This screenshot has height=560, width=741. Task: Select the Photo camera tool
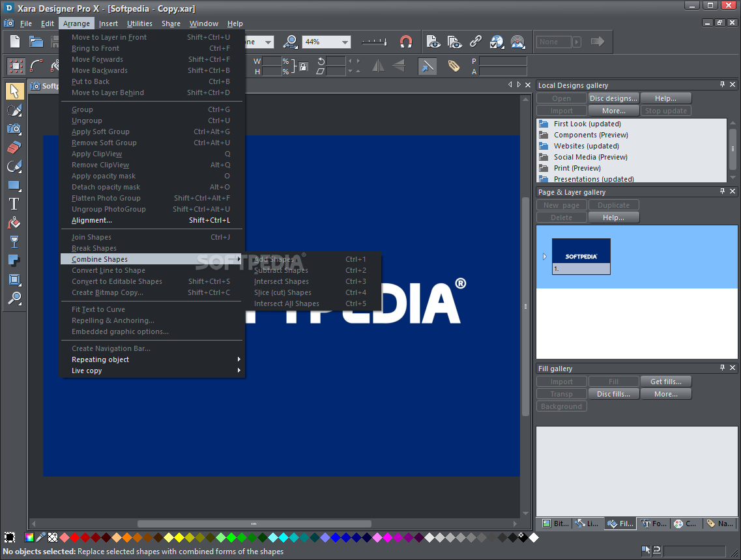point(14,129)
